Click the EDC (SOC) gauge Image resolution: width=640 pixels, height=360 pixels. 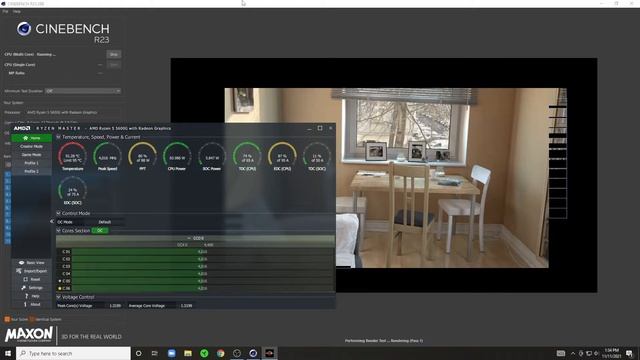pyautogui.click(x=73, y=191)
